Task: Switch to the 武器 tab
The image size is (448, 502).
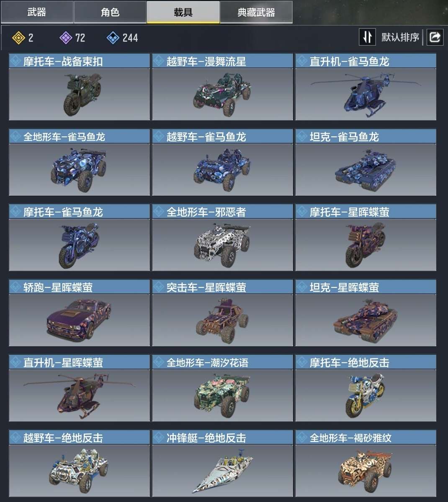Action: [x=37, y=12]
